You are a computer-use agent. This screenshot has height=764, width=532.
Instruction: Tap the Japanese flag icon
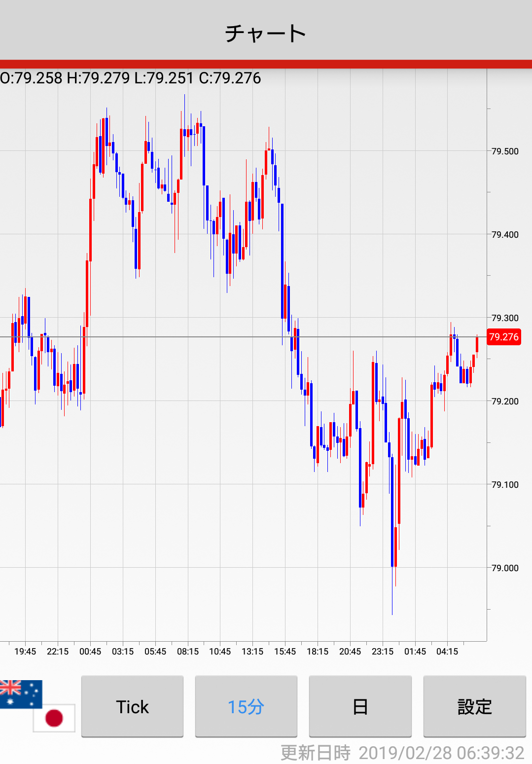54,718
